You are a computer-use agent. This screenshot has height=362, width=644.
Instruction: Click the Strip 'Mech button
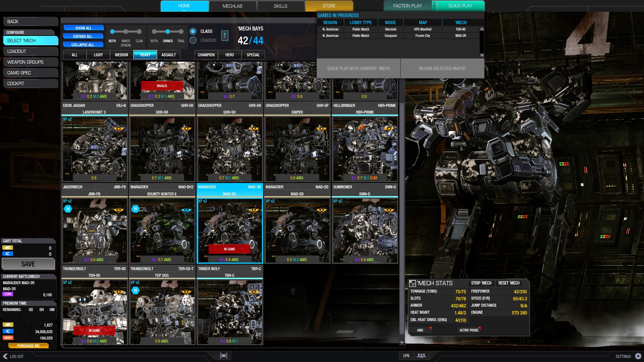[481, 283]
